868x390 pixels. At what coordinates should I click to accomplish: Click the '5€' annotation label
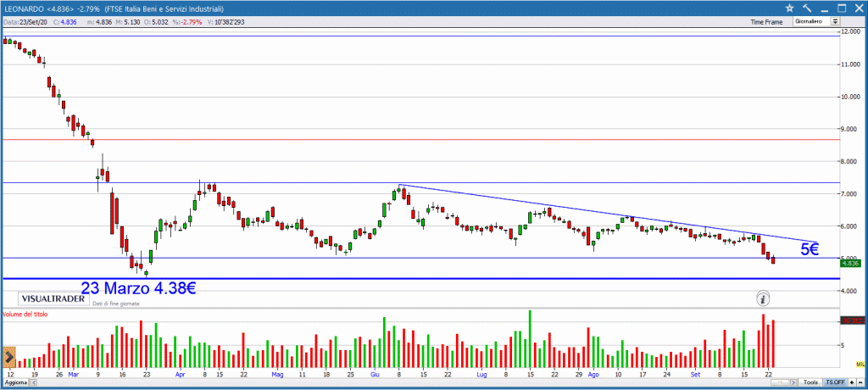(x=810, y=249)
